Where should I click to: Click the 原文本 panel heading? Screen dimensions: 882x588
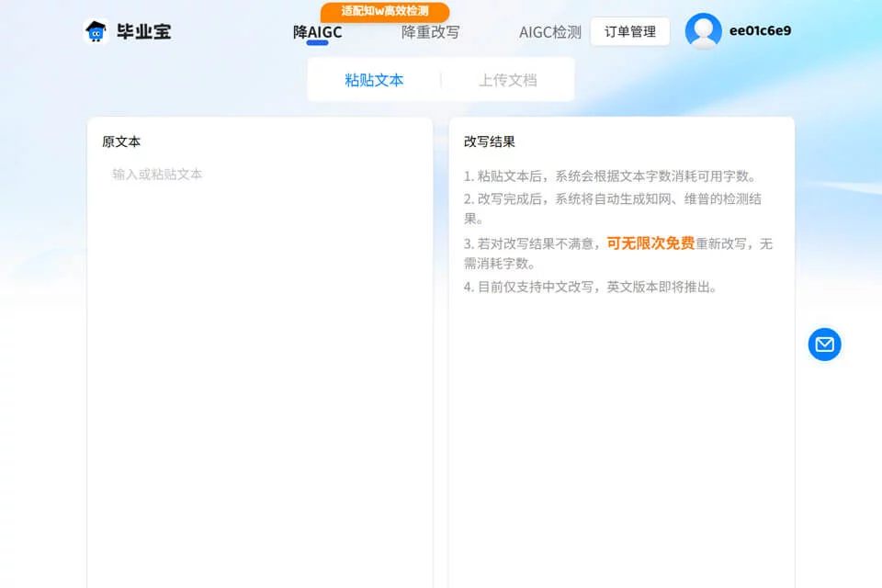121,141
